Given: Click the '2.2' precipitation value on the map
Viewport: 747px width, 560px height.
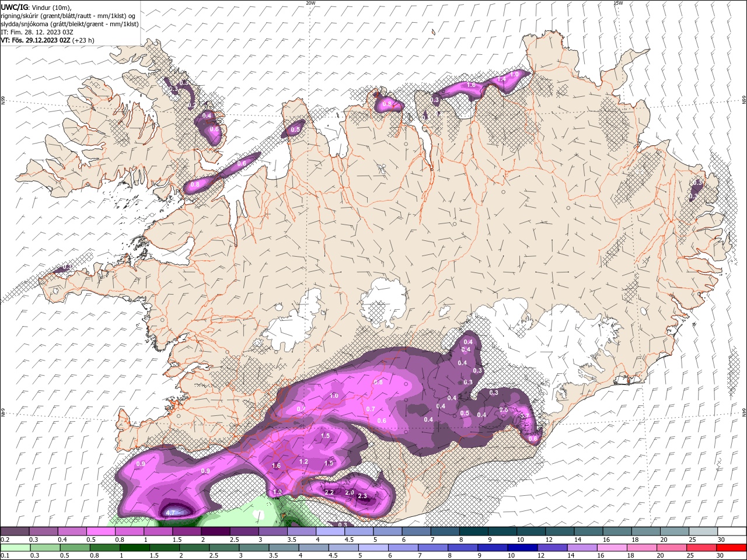Looking at the screenshot, I should click(x=329, y=492).
